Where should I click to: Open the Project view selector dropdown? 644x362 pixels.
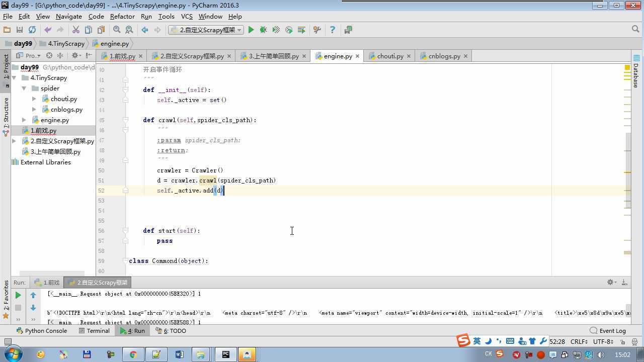coord(29,56)
